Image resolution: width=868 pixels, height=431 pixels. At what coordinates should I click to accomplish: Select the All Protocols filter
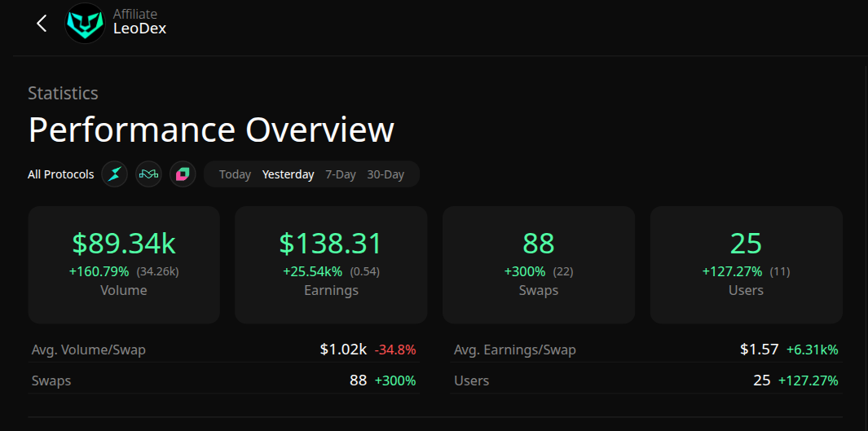[60, 174]
